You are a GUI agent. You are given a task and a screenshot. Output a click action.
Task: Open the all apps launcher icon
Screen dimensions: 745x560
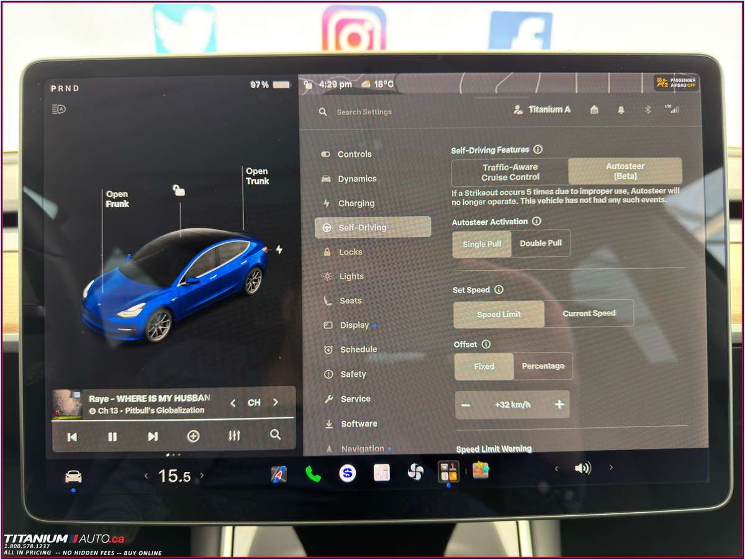click(448, 471)
